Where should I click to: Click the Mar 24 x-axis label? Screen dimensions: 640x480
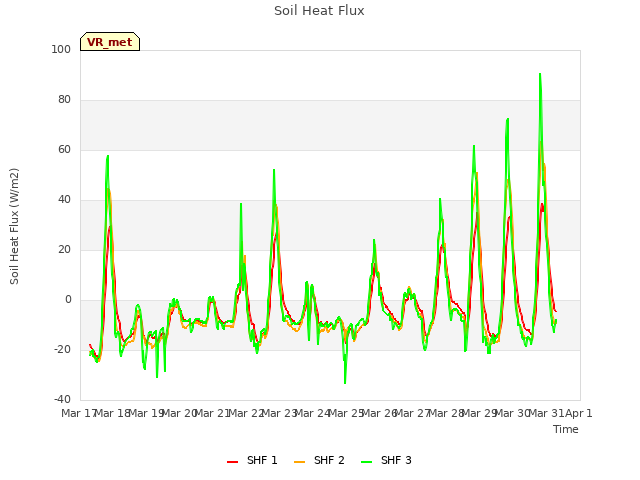coord(313,413)
